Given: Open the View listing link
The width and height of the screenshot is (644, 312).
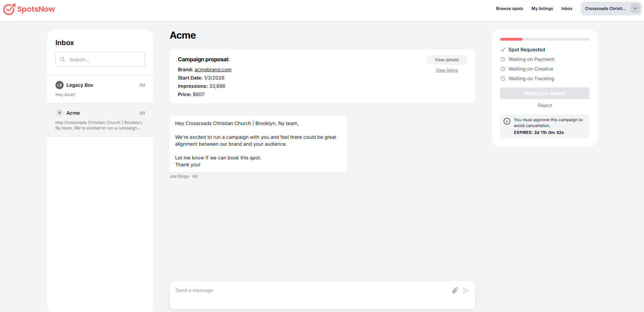Looking at the screenshot, I should 447,70.
